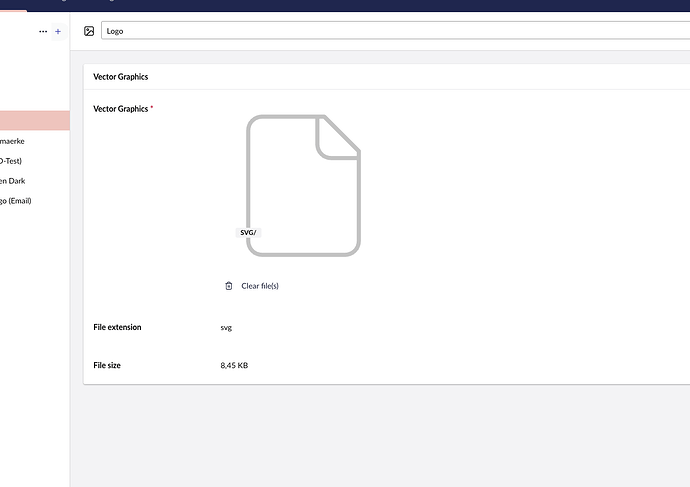Image resolution: width=690 pixels, height=487 pixels.
Task: Open the sidebar item ending in "go (Email)"
Action: pyautogui.click(x=16, y=201)
